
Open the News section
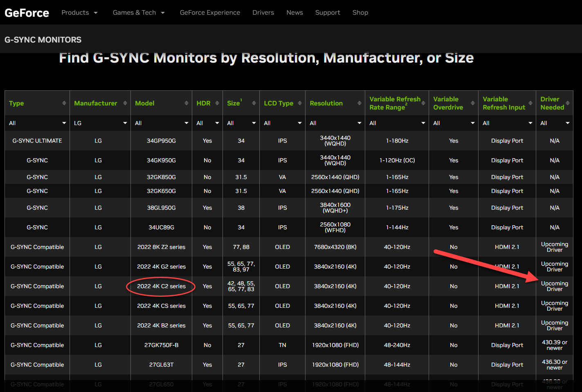(294, 13)
